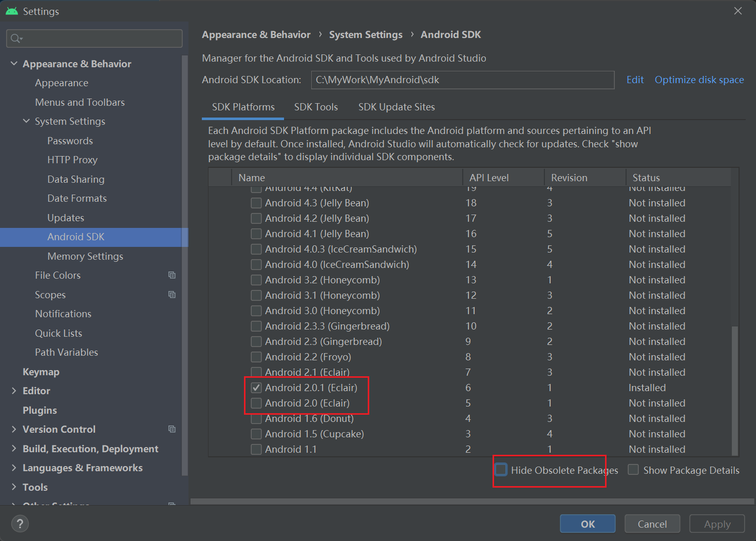Click the System Settings breadcrumb

[366, 35]
